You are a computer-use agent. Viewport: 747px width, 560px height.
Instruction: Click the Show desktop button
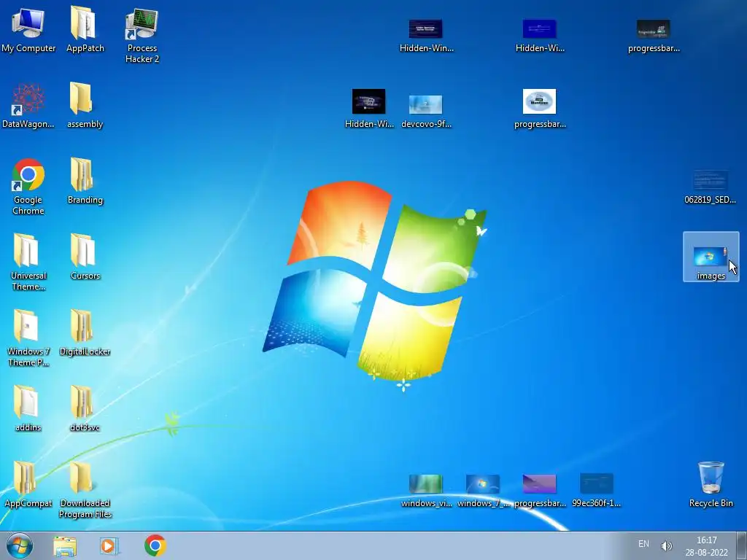click(x=742, y=545)
